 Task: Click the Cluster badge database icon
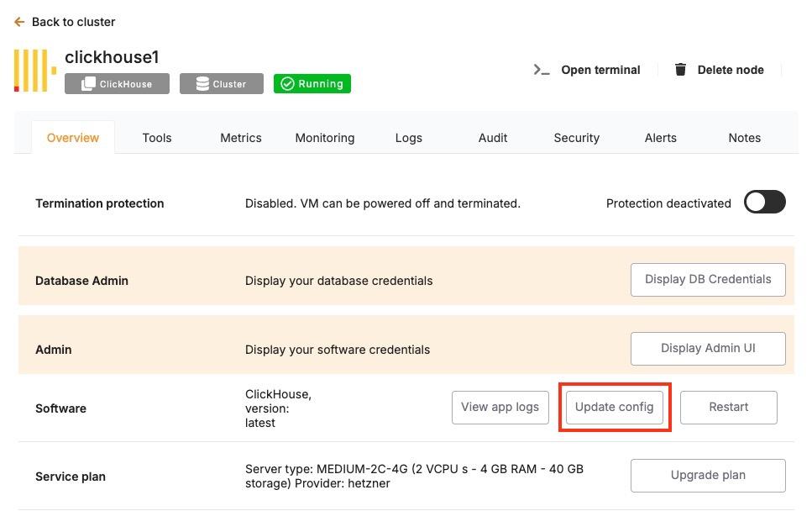[202, 84]
